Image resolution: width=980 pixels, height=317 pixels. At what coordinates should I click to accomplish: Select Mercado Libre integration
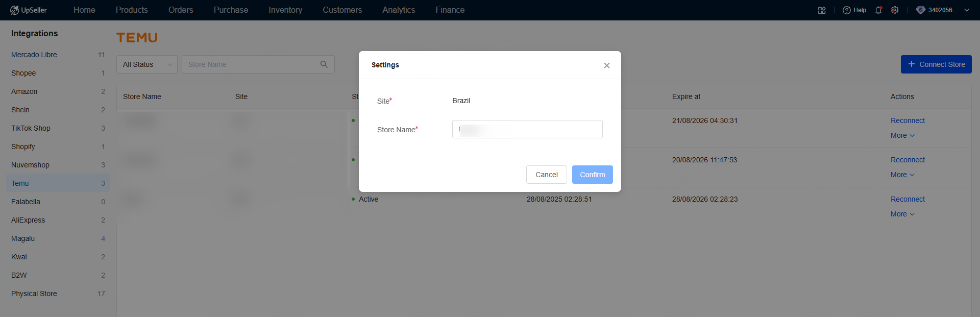click(x=58, y=55)
